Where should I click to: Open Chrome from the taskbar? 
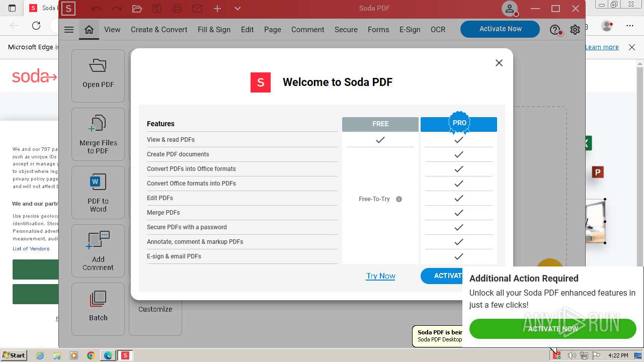pos(91,355)
